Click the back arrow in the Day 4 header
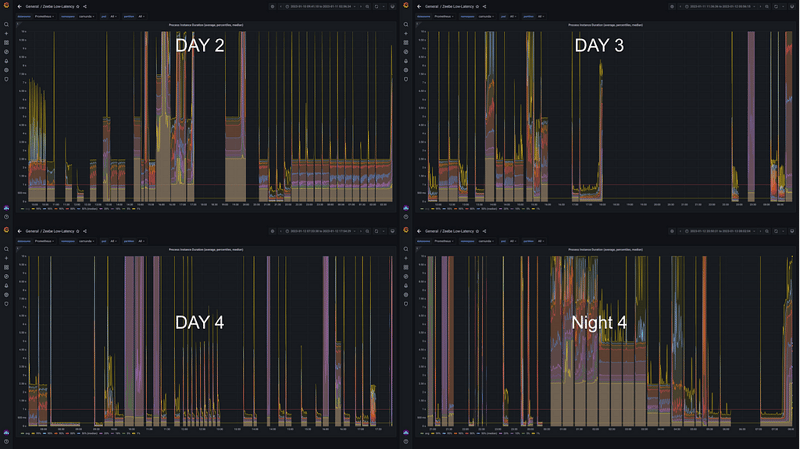 20,231
